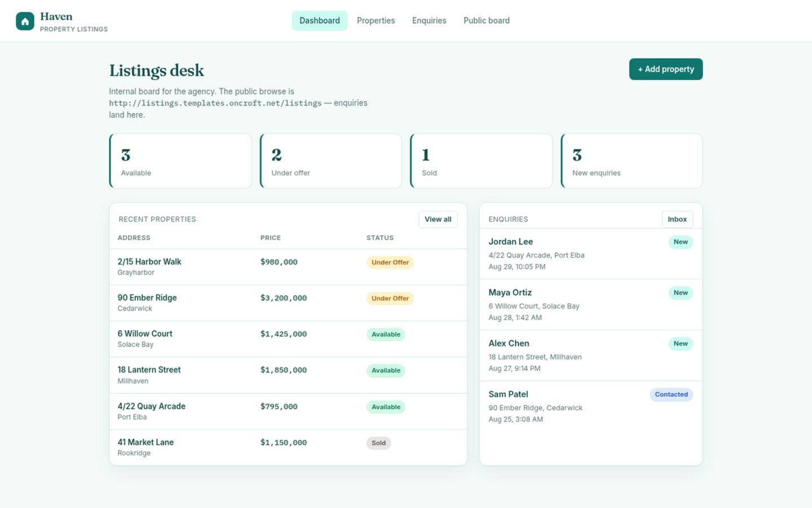Go to the Properties tab

[x=376, y=21]
